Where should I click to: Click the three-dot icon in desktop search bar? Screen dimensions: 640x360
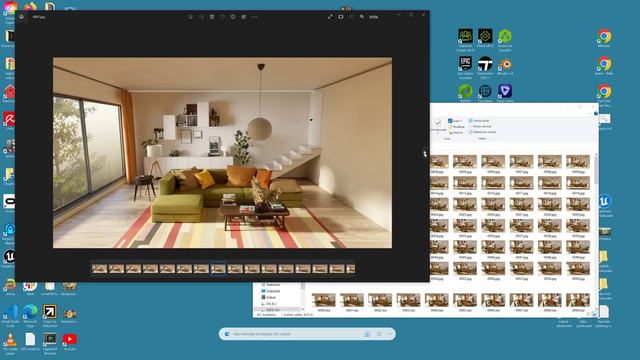pos(390,334)
